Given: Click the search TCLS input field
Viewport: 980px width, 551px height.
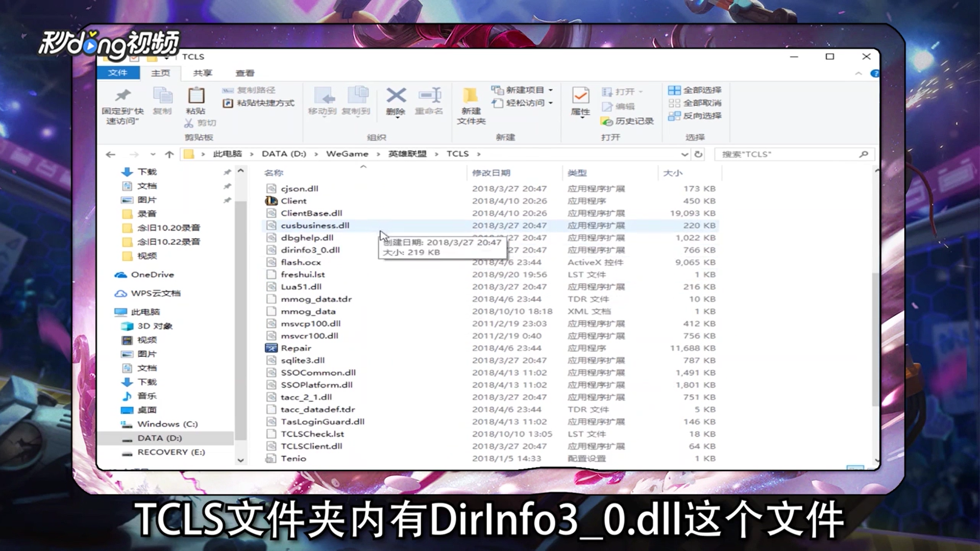Looking at the screenshot, I should tap(786, 154).
